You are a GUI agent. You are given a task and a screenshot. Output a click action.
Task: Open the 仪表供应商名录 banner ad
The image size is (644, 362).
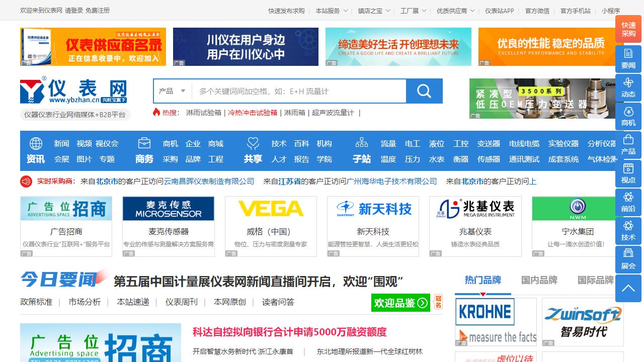93,47
